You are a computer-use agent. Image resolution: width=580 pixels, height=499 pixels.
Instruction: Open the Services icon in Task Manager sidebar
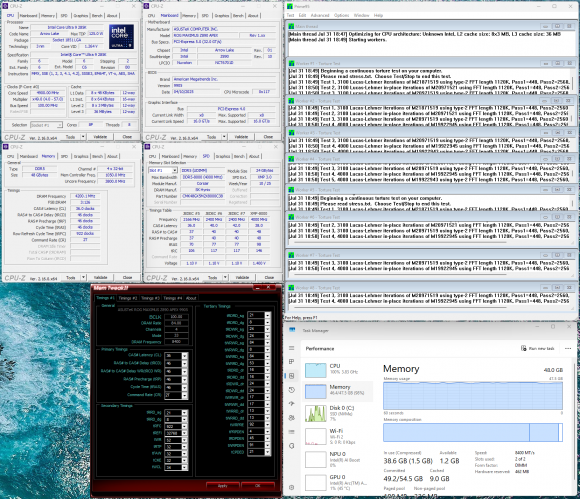click(x=291, y=446)
